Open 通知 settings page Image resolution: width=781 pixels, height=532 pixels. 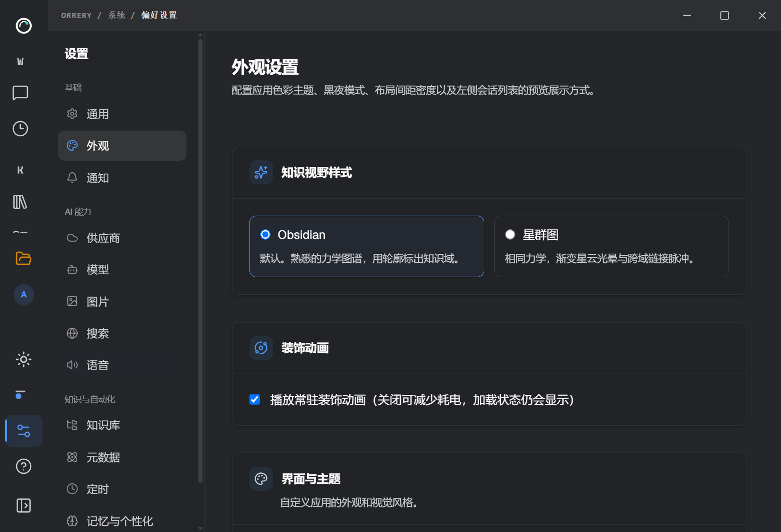[x=122, y=178]
